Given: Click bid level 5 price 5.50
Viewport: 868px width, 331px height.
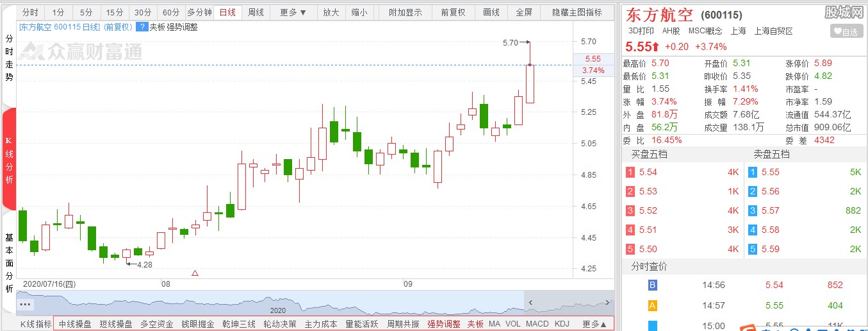Looking at the screenshot, I should 648,249.
